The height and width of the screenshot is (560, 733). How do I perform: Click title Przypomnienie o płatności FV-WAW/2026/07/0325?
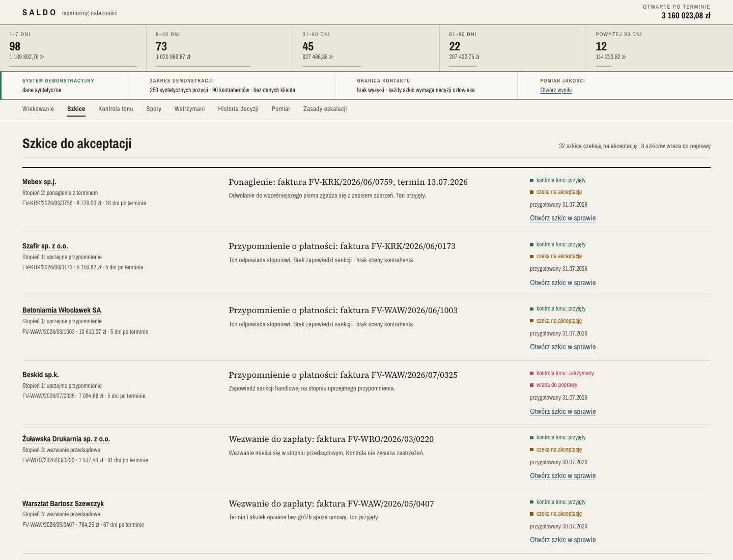click(343, 375)
